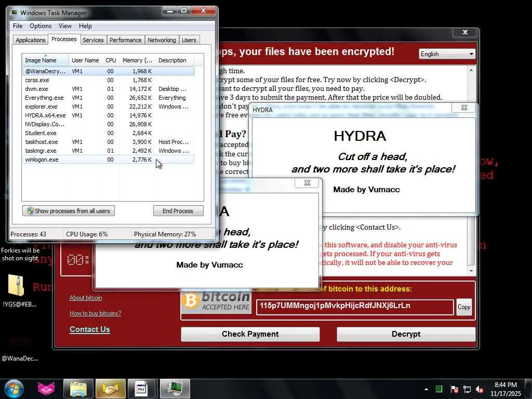Open the Contact Us link

[89, 329]
